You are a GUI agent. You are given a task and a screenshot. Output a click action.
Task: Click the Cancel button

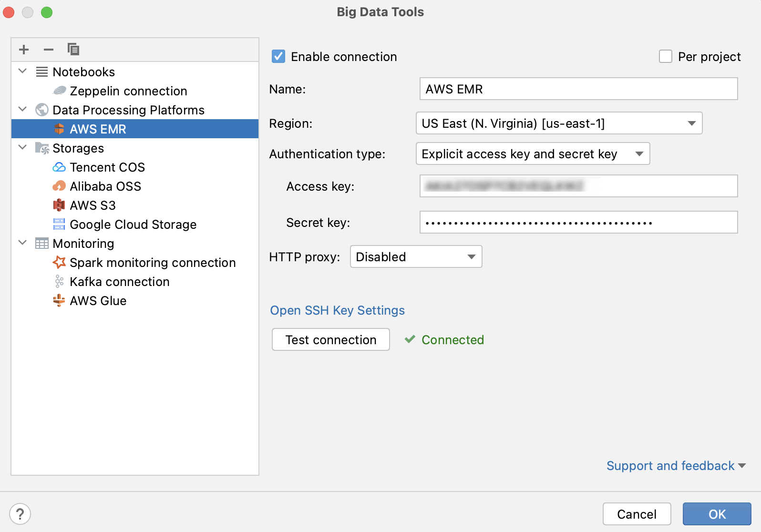pyautogui.click(x=637, y=514)
